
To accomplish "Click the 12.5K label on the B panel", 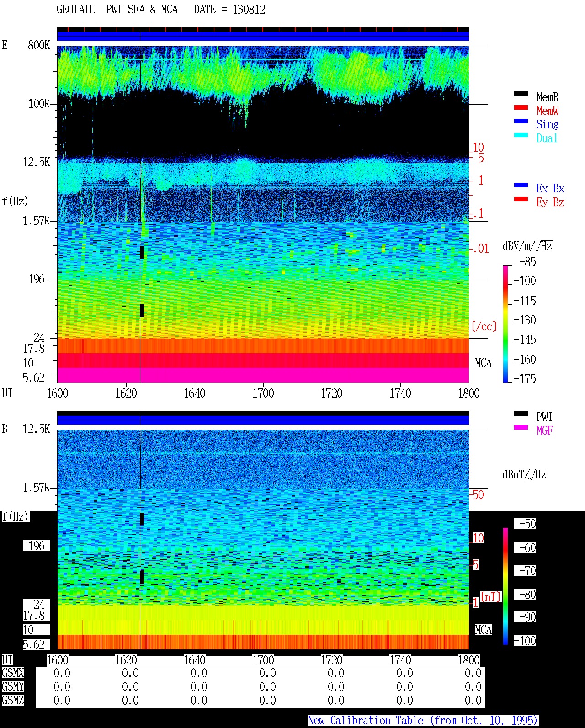I will (x=36, y=429).
